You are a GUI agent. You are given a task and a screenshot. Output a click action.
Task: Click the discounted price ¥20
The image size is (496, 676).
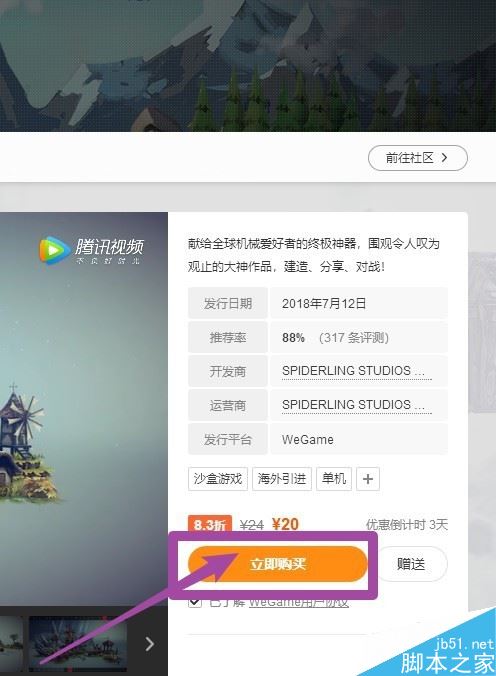click(x=285, y=524)
